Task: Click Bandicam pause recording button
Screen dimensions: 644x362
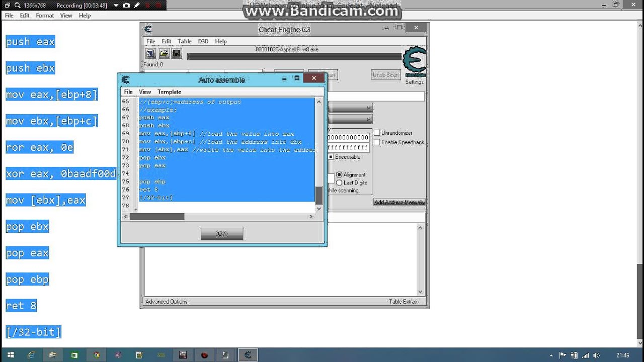Action: point(146,5)
